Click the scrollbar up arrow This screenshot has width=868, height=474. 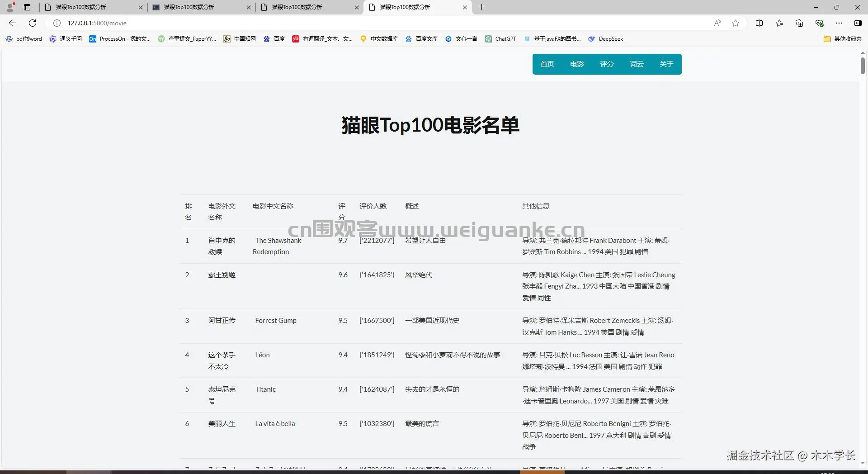point(863,53)
